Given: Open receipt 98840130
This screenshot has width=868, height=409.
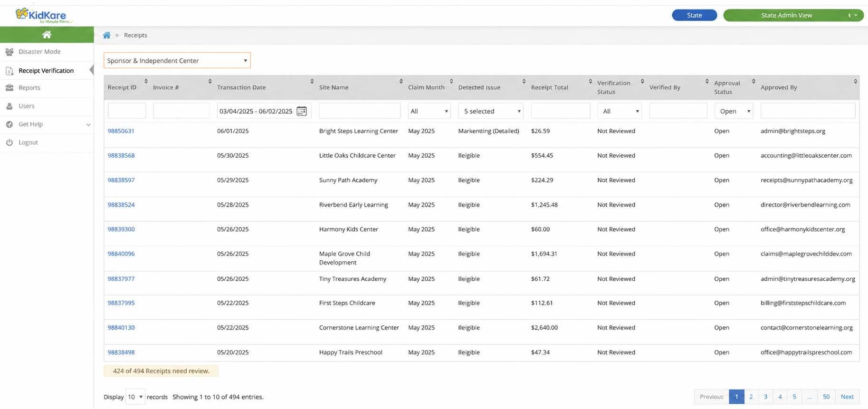Looking at the screenshot, I should click(121, 328).
